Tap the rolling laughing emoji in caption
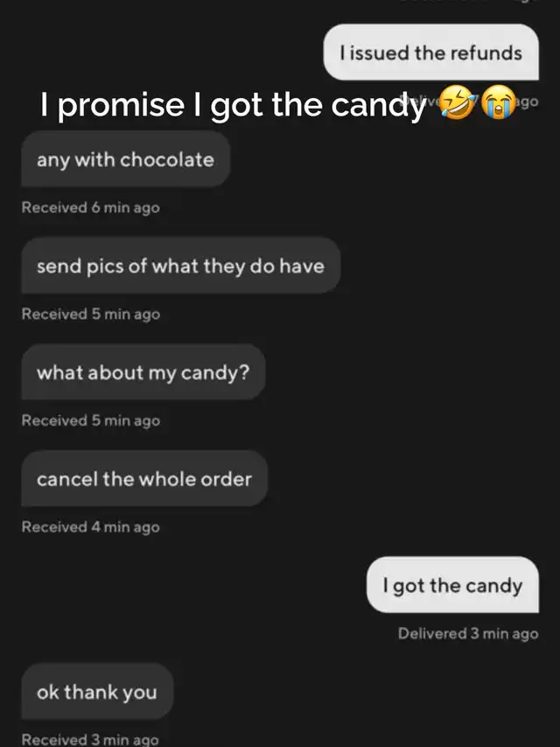The height and width of the screenshot is (747, 560). [458, 102]
